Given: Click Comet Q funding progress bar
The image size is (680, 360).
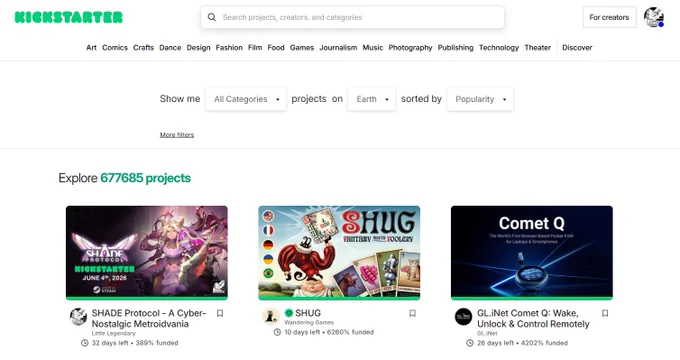Looking at the screenshot, I should (532, 298).
